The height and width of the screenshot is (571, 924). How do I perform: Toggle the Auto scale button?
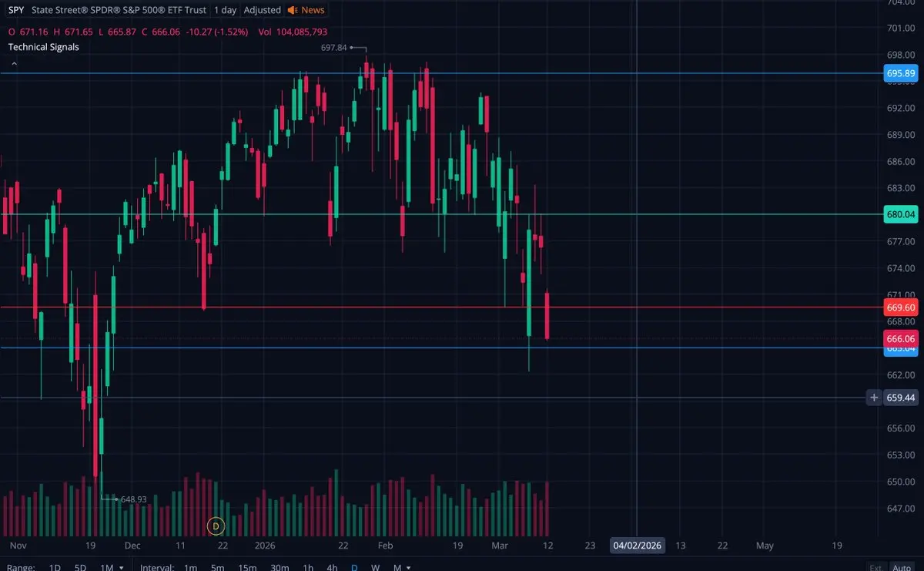(x=902, y=567)
